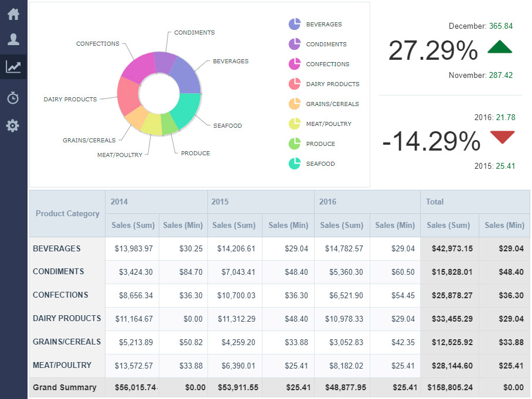Click the Total Sales (Sum) header
This screenshot has height=399, width=532.
point(449,225)
